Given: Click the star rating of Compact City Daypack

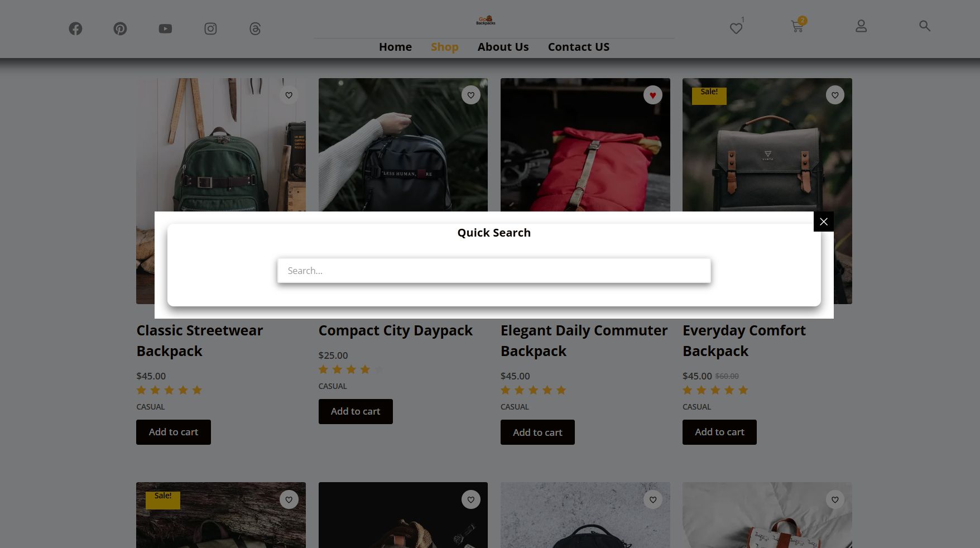Looking at the screenshot, I should 351,369.
